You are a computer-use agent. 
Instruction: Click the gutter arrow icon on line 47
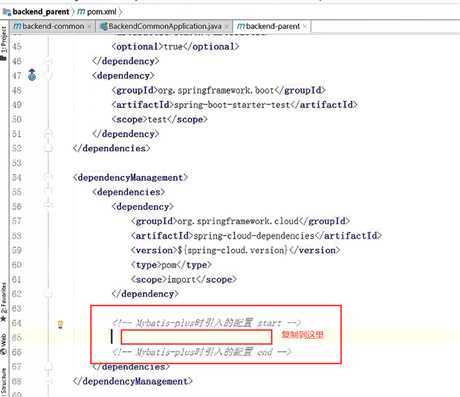[x=32, y=75]
